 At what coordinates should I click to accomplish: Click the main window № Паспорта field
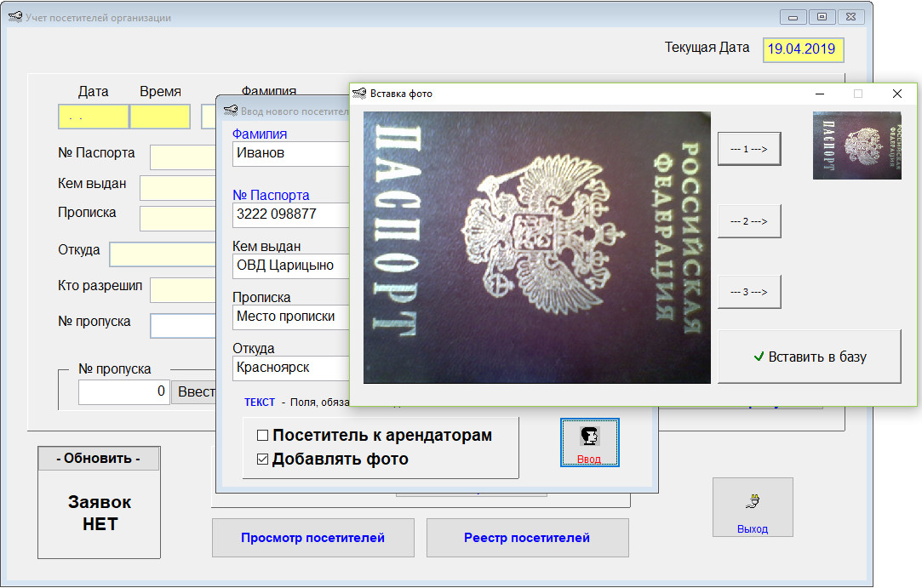(183, 157)
